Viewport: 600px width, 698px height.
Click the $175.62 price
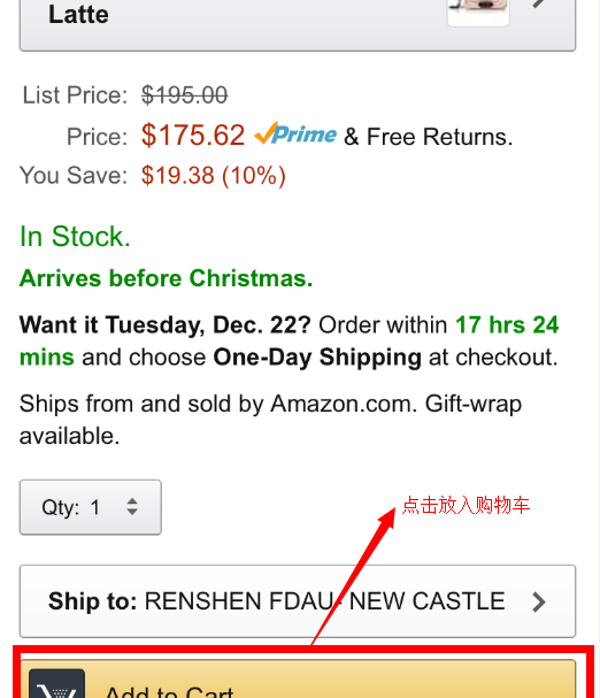click(x=193, y=135)
